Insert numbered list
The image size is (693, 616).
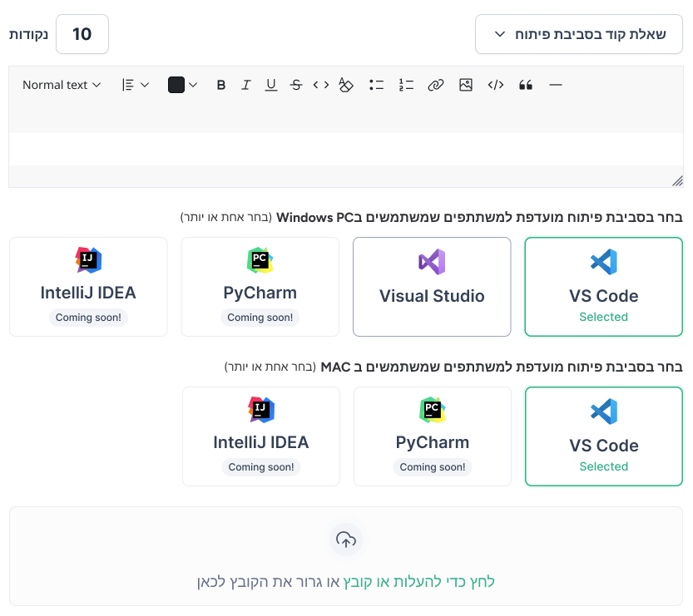click(x=406, y=85)
